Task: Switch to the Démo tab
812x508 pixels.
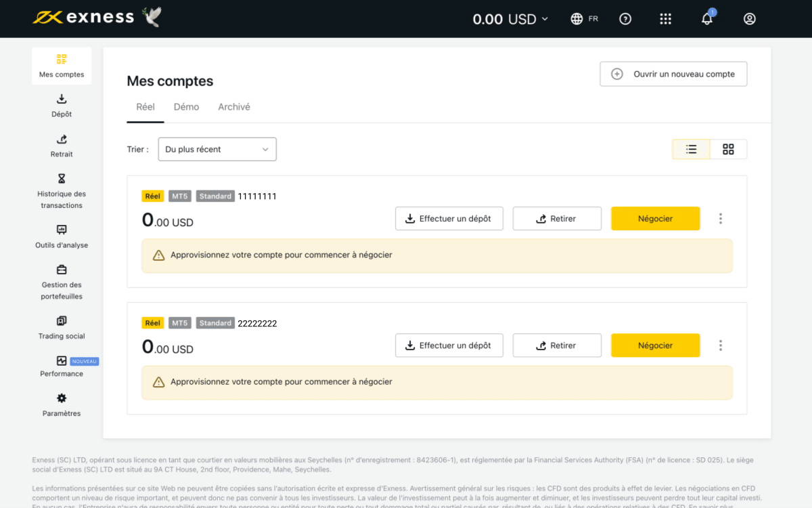Action: click(186, 107)
